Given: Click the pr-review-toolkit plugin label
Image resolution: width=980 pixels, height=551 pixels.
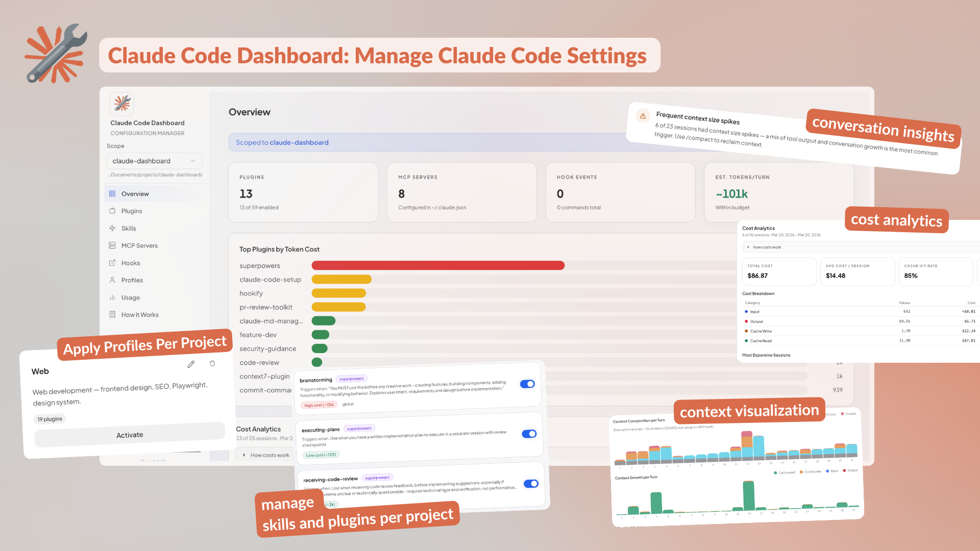Looking at the screenshot, I should click(x=266, y=307).
